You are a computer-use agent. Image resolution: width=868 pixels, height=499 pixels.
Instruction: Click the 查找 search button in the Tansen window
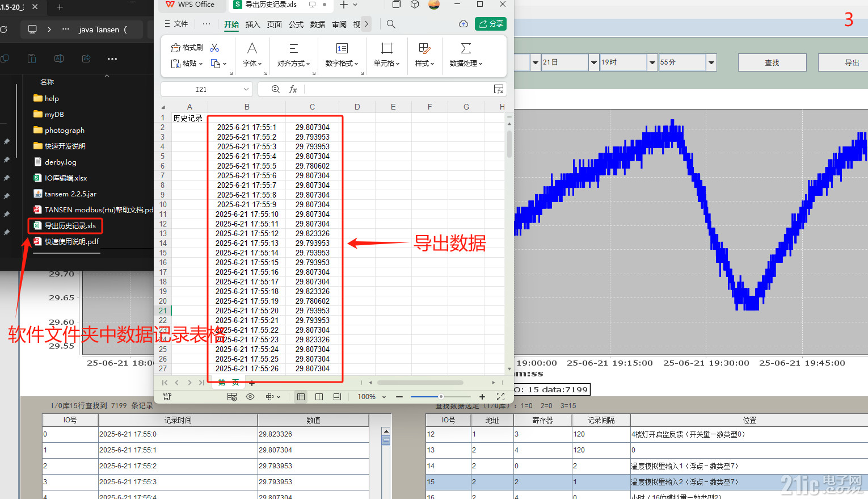pyautogui.click(x=772, y=62)
